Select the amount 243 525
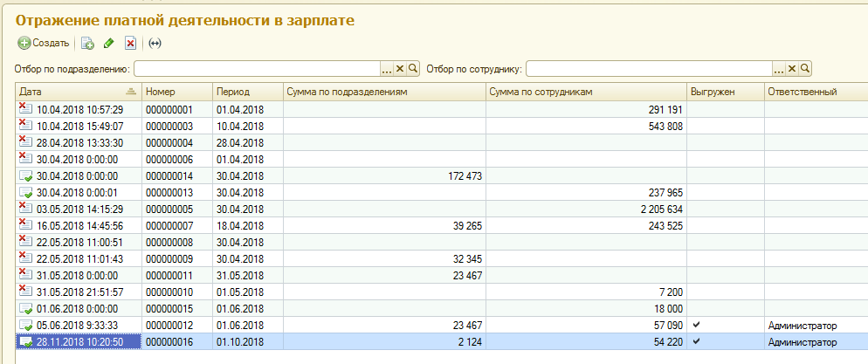 [665, 226]
